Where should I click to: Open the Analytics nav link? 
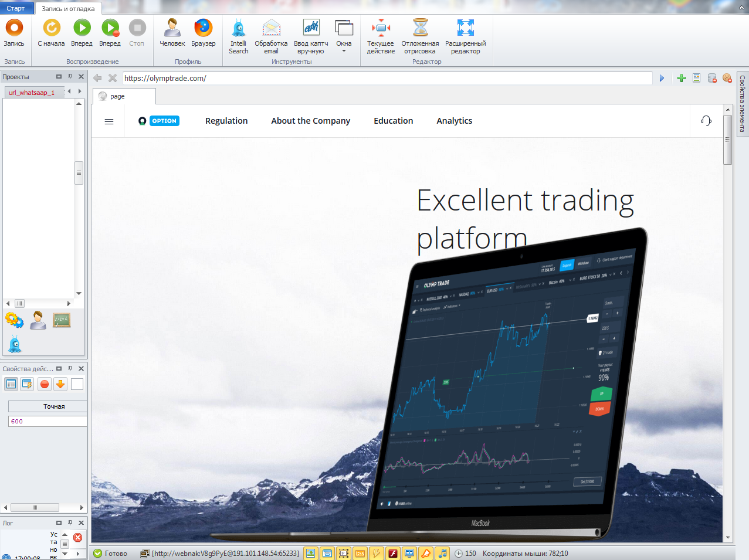[455, 121]
